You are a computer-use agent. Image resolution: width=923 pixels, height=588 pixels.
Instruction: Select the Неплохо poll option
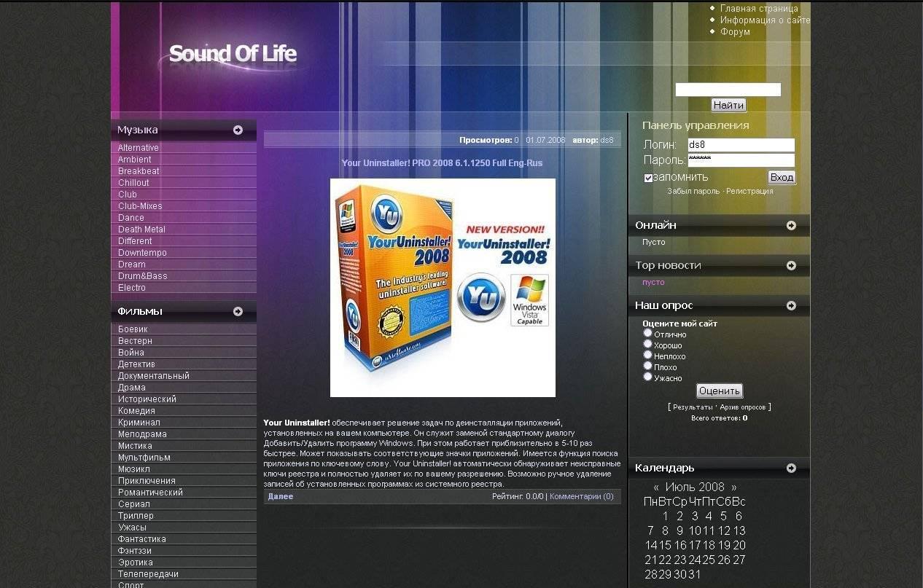[647, 355]
